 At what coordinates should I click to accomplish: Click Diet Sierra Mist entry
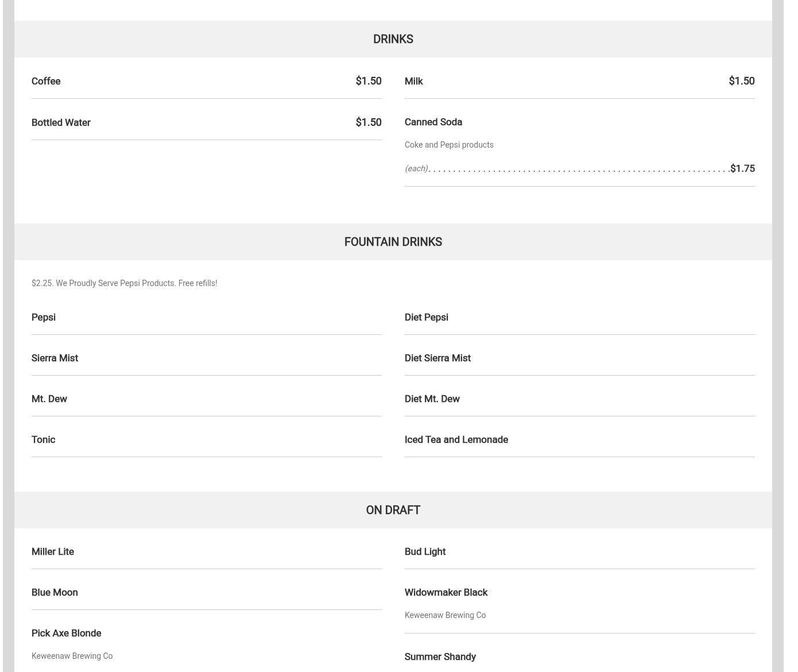point(437,358)
